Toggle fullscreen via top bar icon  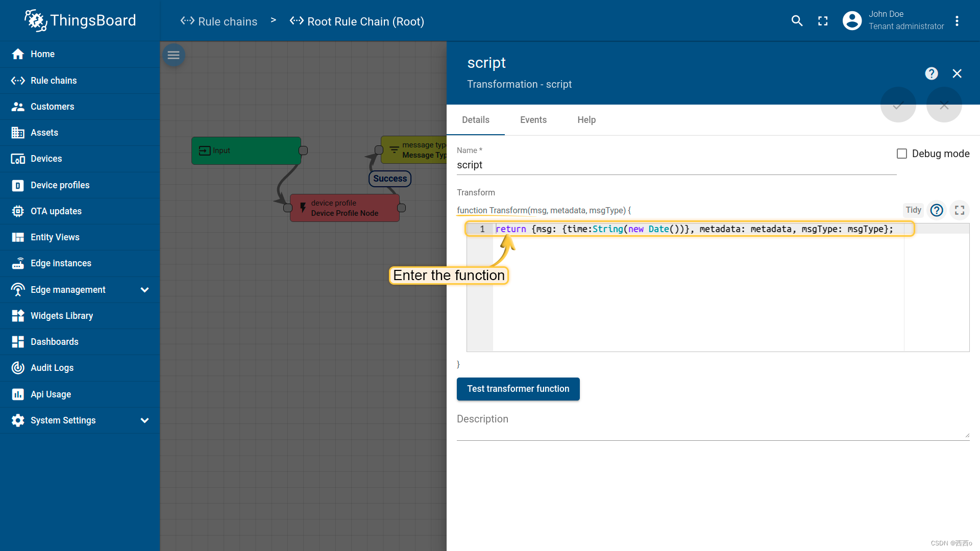tap(822, 21)
